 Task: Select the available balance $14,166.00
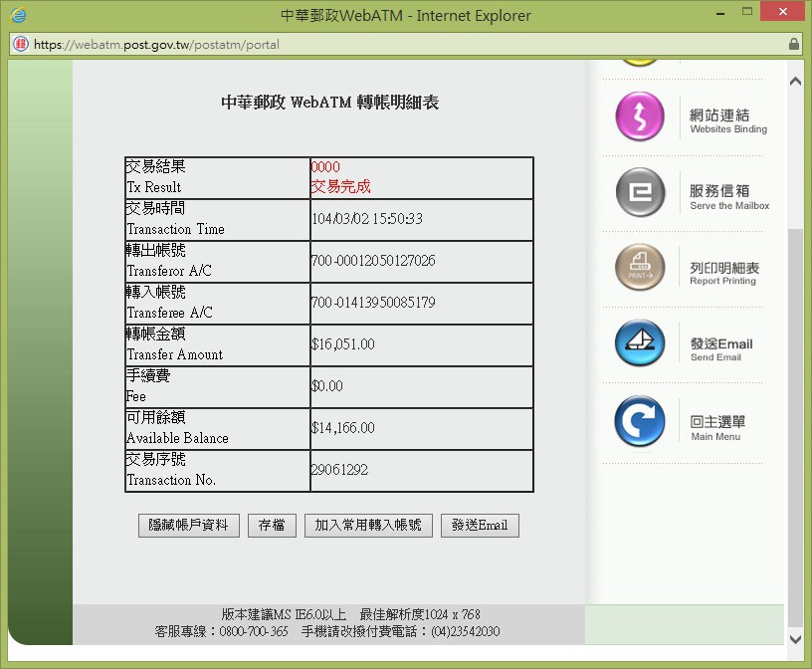point(343,428)
